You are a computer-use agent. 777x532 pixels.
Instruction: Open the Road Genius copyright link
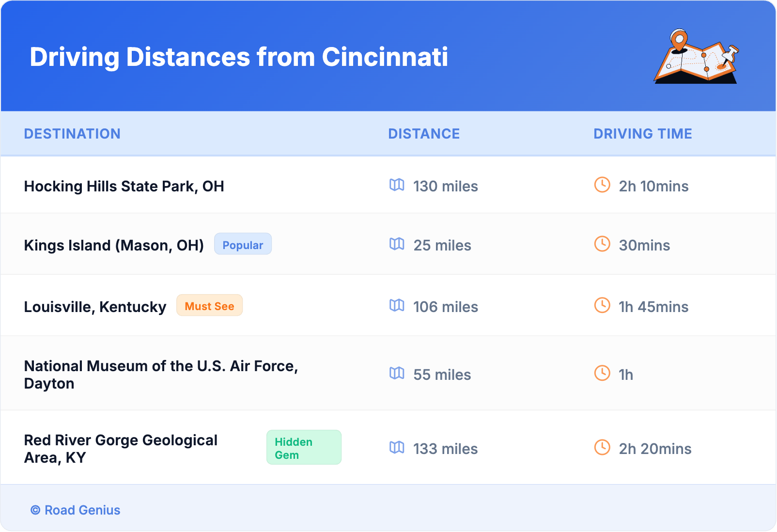(76, 510)
